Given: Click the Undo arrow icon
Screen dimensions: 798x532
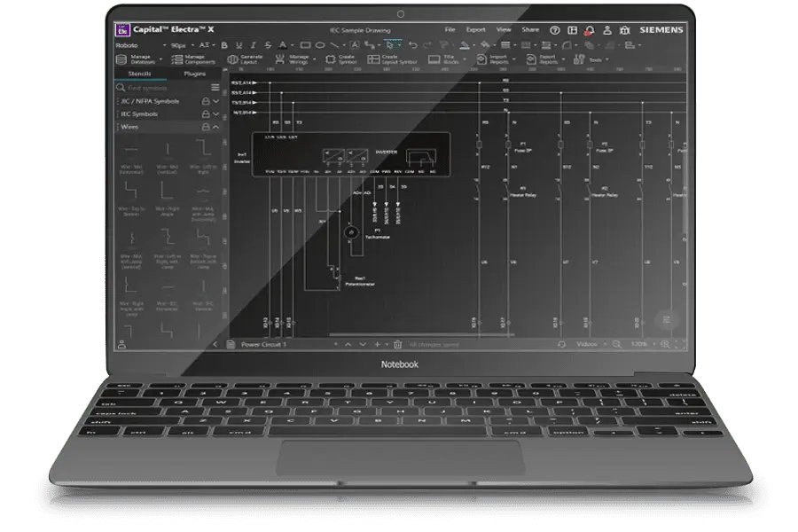Looking at the screenshot, I should pyautogui.click(x=412, y=44).
